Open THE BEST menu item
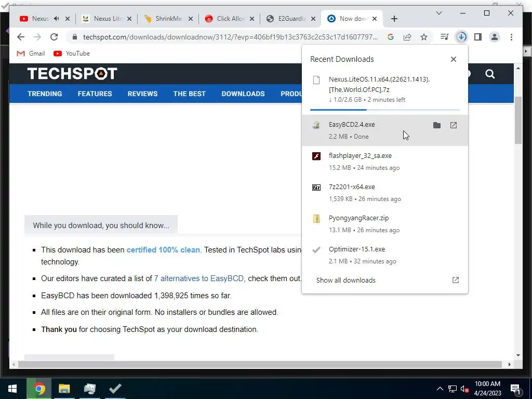This screenshot has height=399, width=532. pyautogui.click(x=189, y=94)
